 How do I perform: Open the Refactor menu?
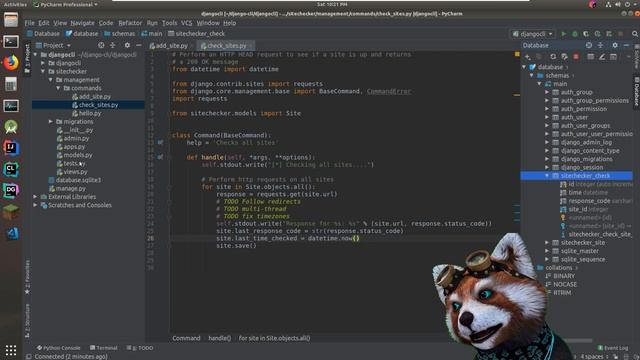pyautogui.click(x=130, y=23)
